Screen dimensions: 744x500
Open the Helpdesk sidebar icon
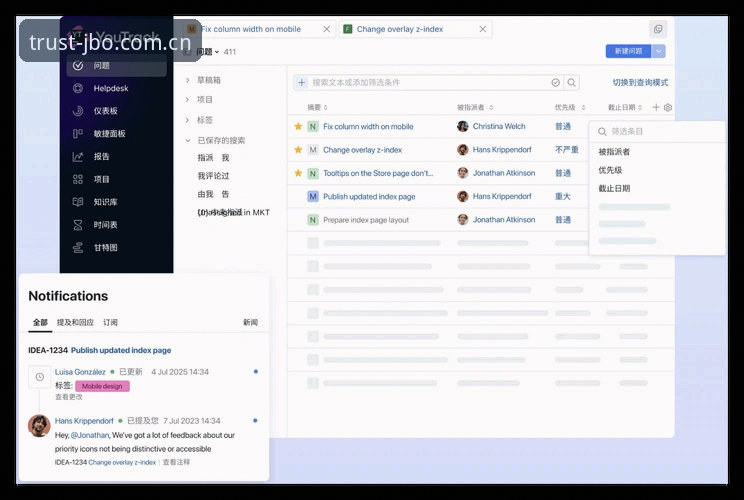click(78, 88)
